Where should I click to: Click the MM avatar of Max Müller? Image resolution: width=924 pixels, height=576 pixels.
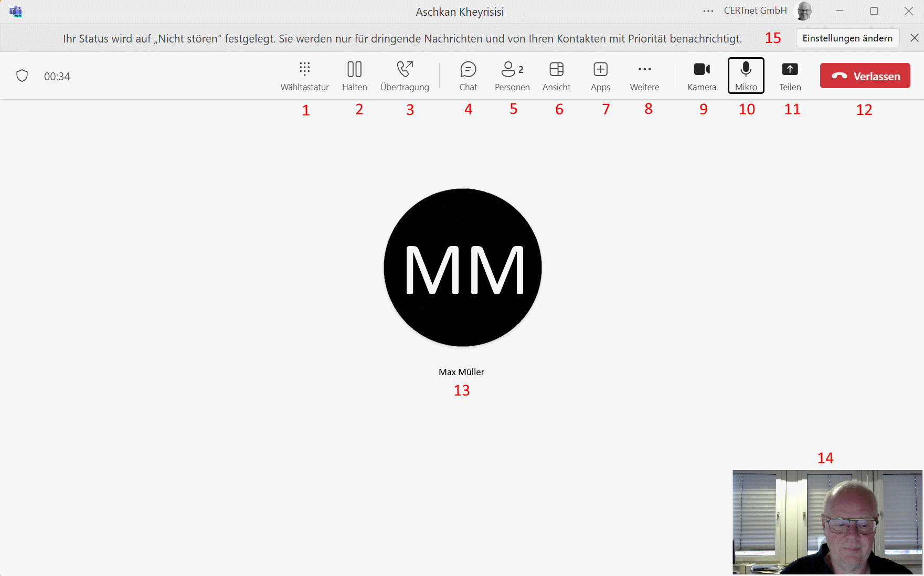[x=462, y=268]
